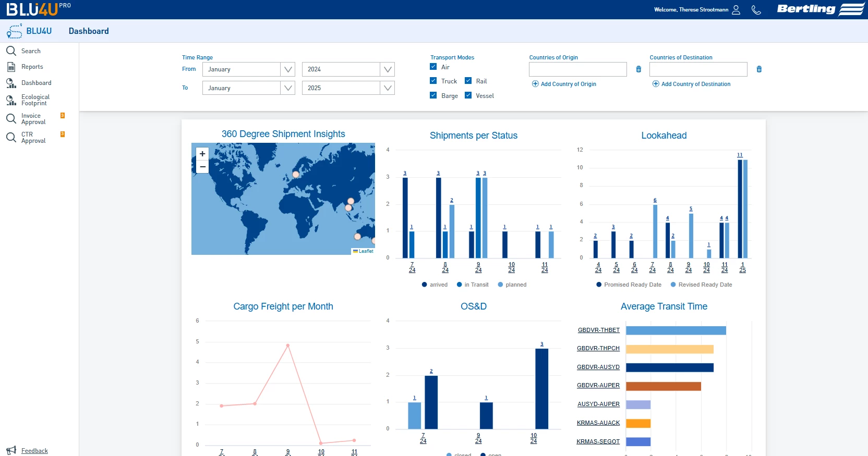Toggle the Rail transport mode checkbox

click(468, 81)
